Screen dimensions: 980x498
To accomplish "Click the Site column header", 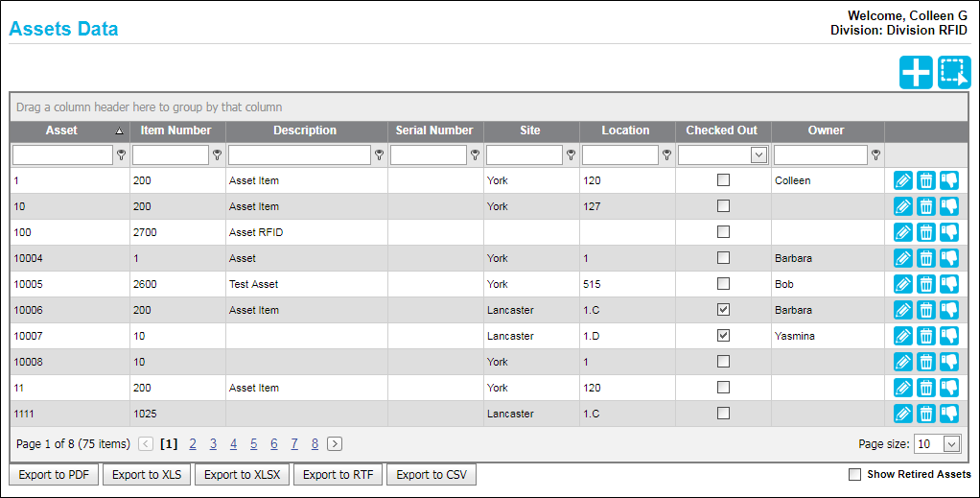I will tap(530, 130).
